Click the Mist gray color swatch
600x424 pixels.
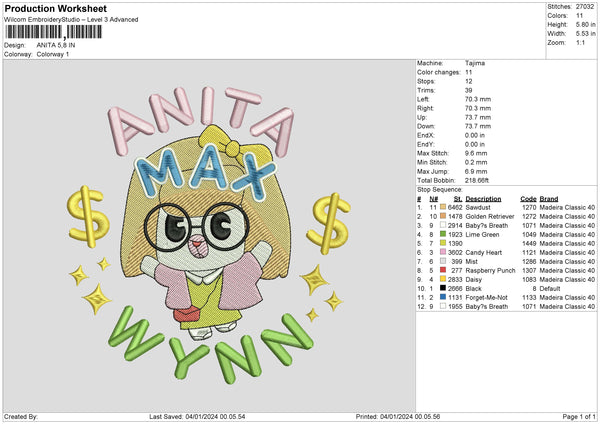click(443, 261)
